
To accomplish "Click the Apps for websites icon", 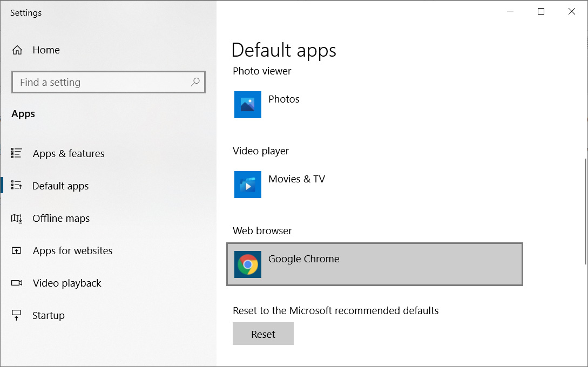I will click(x=17, y=250).
